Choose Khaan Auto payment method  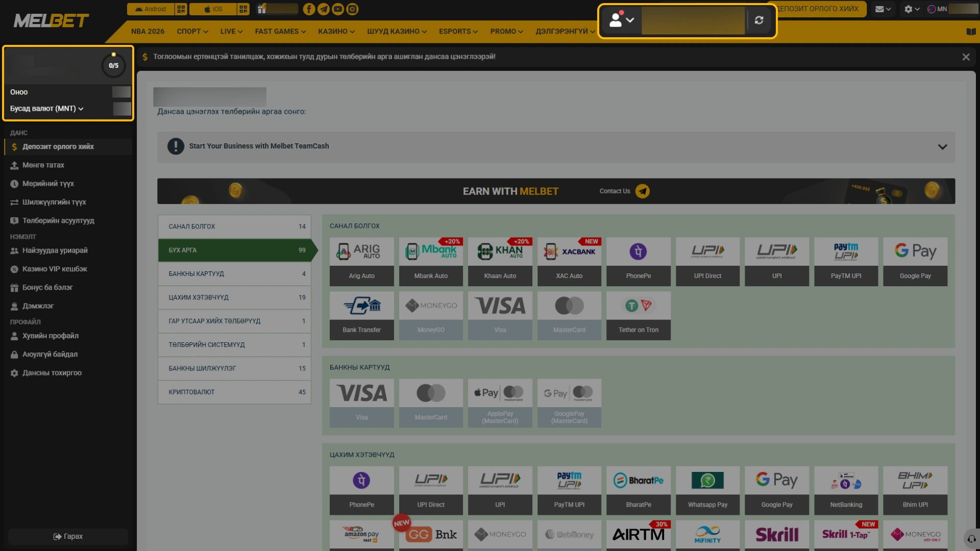[x=500, y=262]
